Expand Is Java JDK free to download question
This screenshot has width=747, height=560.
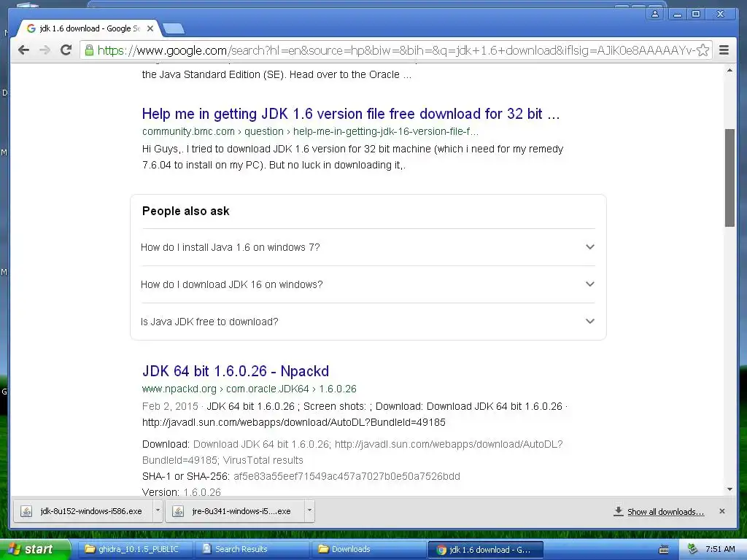(x=368, y=322)
